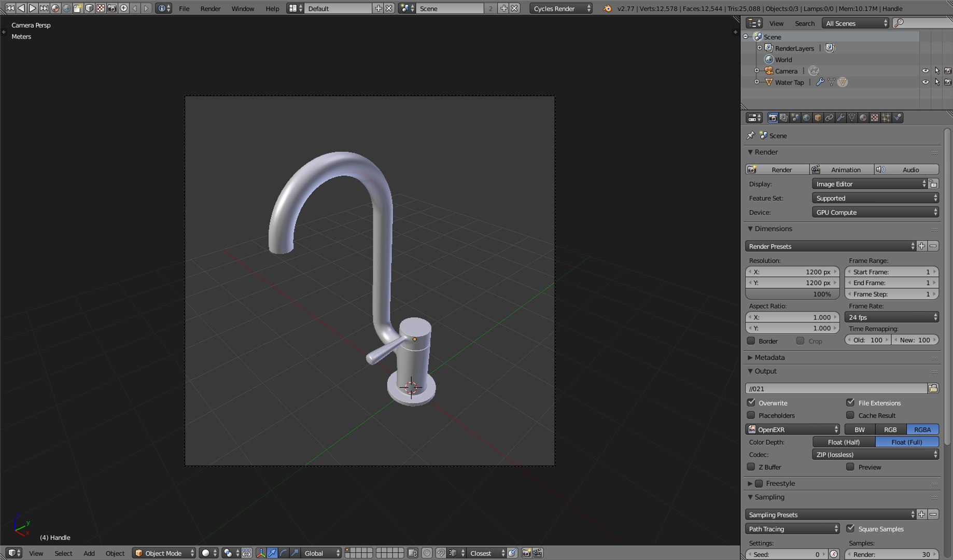Open the File menu

tap(184, 8)
